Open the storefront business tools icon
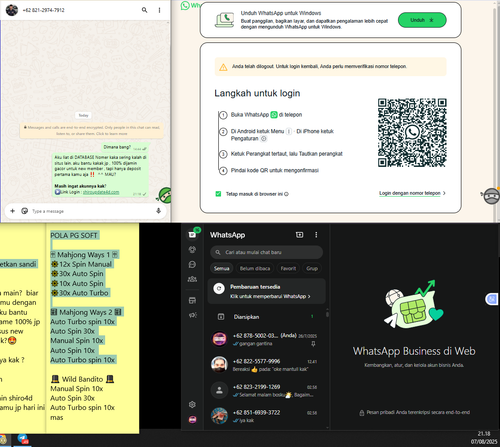500x447 pixels. (192, 300)
